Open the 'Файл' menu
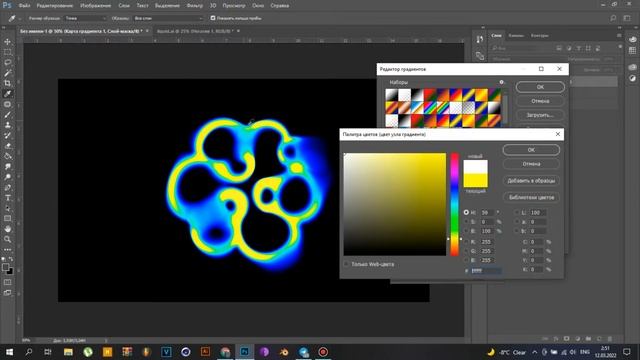Image resolution: width=640 pixels, height=360 pixels. [24, 6]
